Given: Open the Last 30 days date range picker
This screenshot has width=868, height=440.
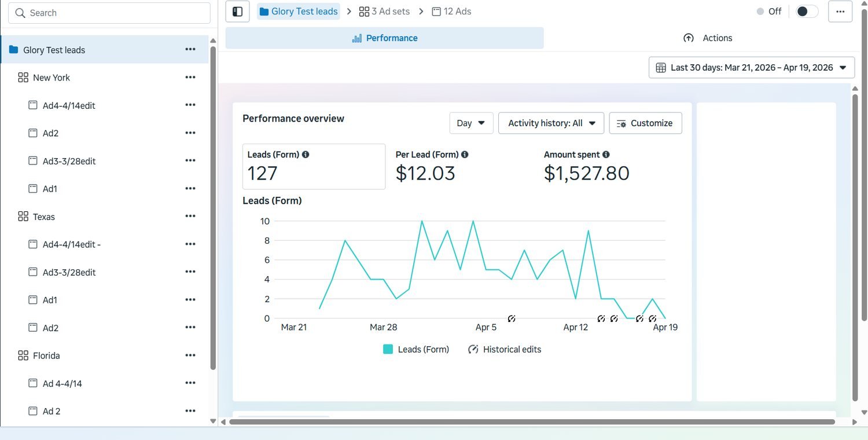Looking at the screenshot, I should [x=752, y=68].
